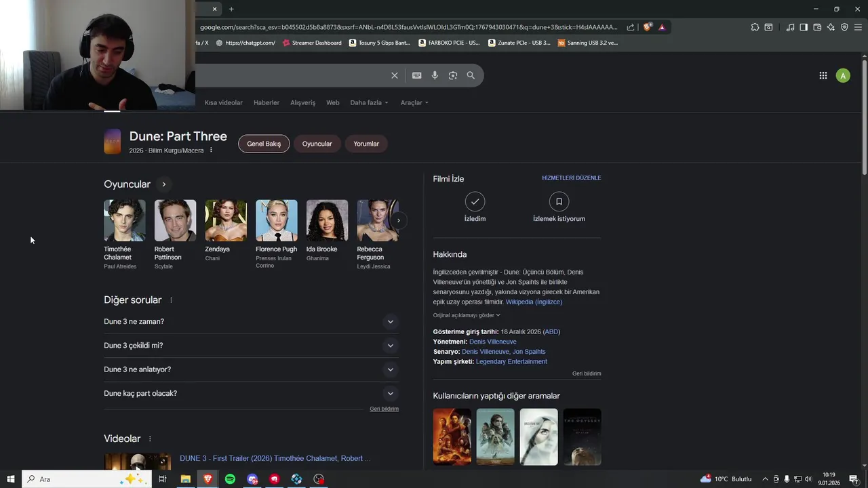Open Discord from the taskbar
The width and height of the screenshot is (868, 488).
point(252,479)
